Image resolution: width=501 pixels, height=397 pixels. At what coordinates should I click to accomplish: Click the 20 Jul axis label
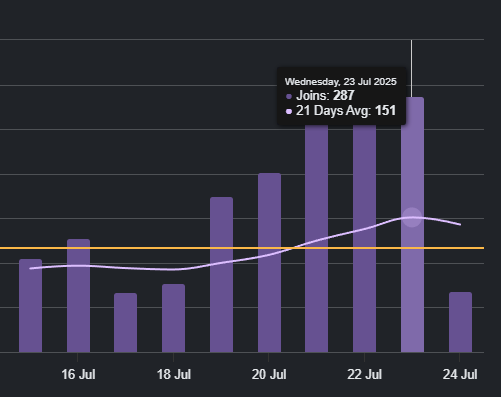click(269, 374)
